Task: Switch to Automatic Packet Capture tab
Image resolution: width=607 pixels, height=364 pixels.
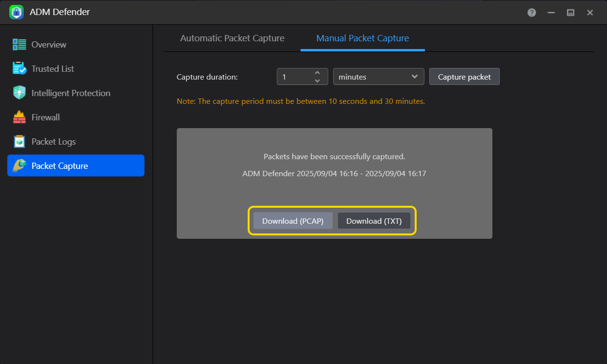Action: click(x=232, y=38)
